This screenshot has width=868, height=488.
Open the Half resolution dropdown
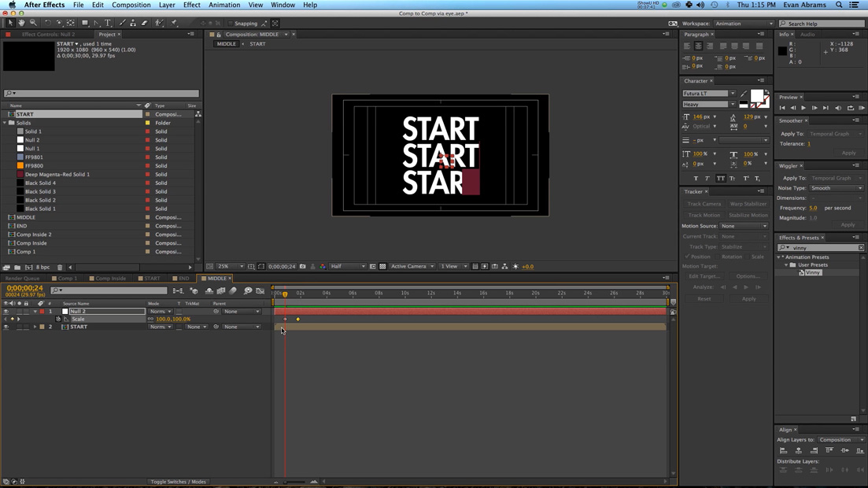pyautogui.click(x=348, y=267)
